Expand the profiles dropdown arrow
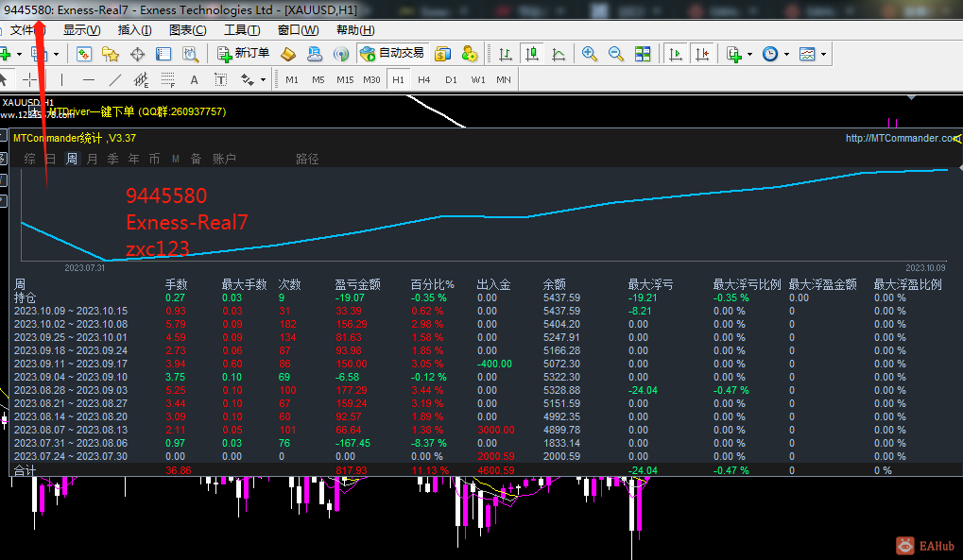This screenshot has width=963, height=560. point(56,55)
